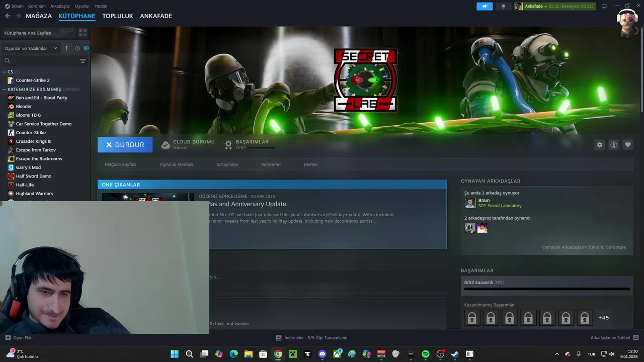The width and height of the screenshot is (644, 362).
Task: Reverse library sort order with the arrow
Action: click(x=66, y=48)
